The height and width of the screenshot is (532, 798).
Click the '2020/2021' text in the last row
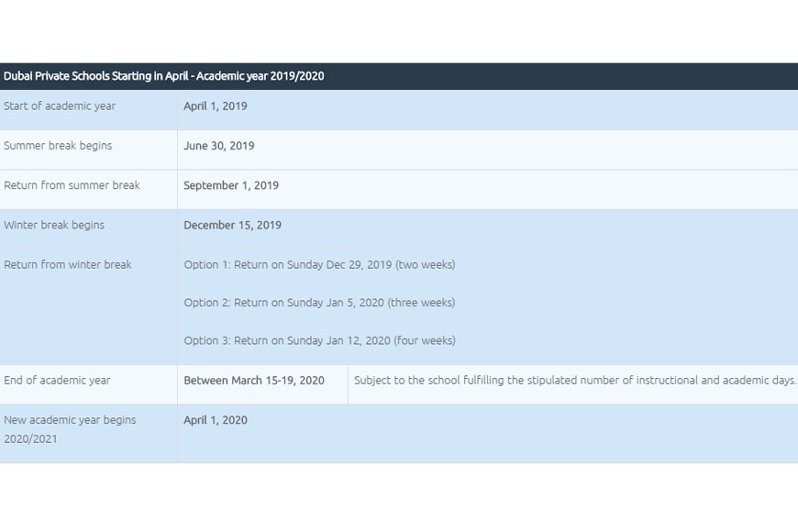pyautogui.click(x=30, y=439)
